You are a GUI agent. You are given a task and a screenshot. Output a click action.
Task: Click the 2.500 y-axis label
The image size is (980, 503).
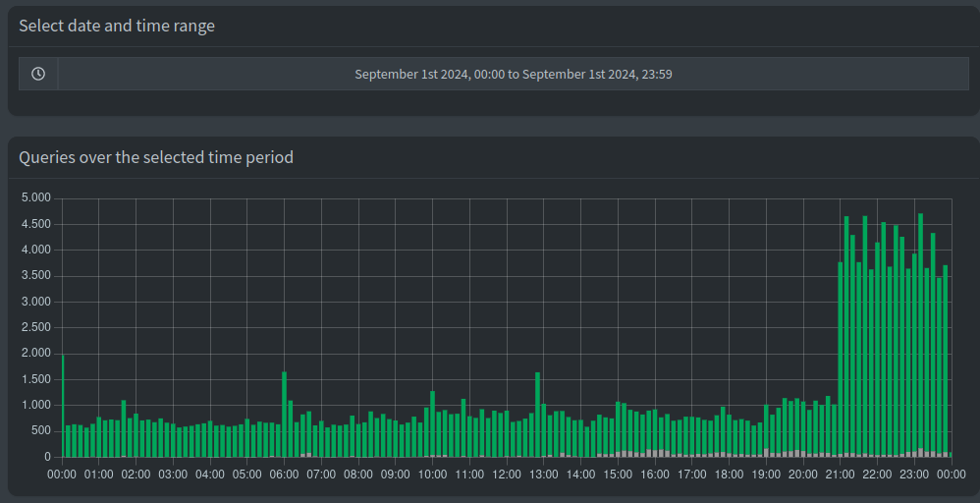click(36, 328)
